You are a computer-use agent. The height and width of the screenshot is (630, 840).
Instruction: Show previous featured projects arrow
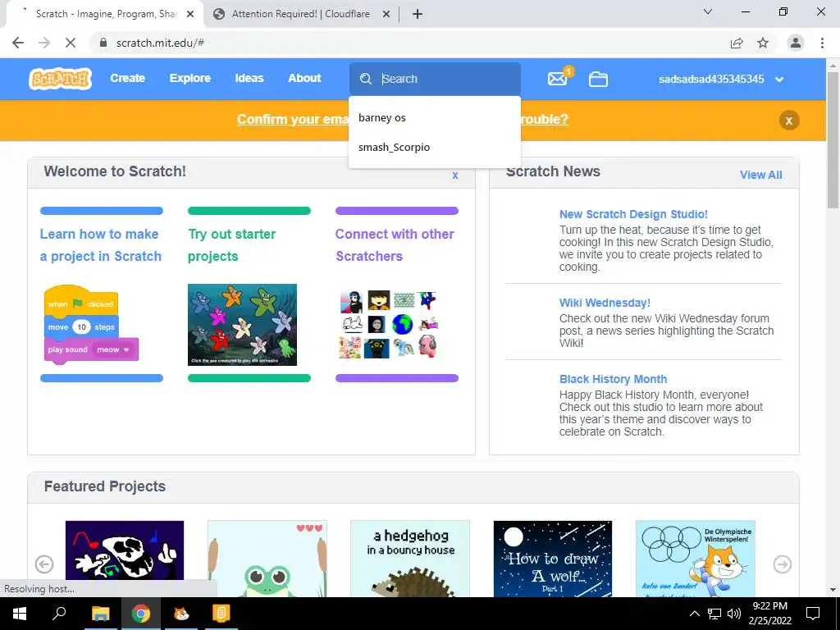point(44,564)
